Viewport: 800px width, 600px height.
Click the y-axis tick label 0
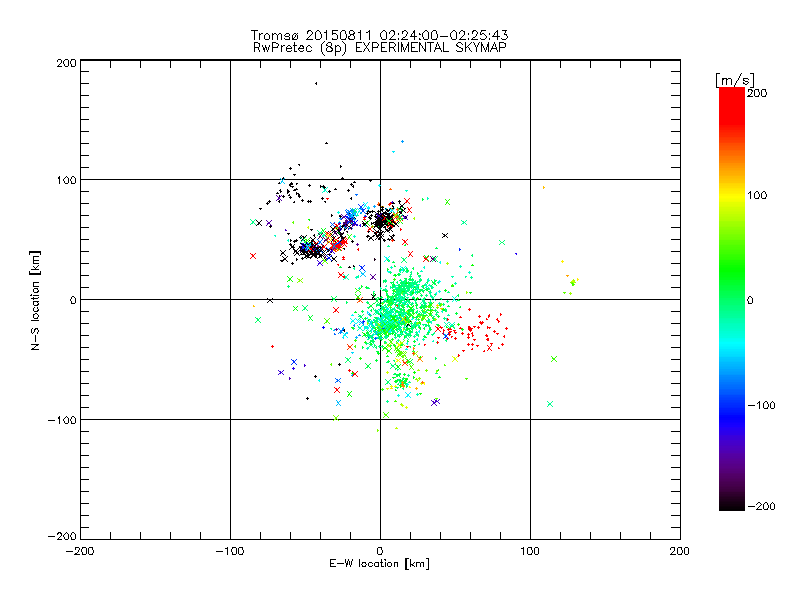[x=73, y=300]
